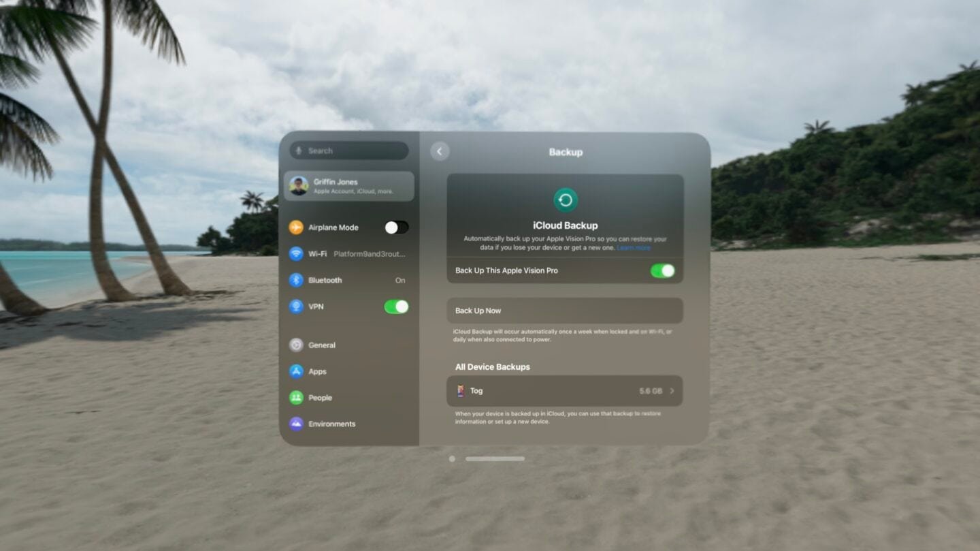Disable Back Up This Apple Vision Pro

(663, 270)
